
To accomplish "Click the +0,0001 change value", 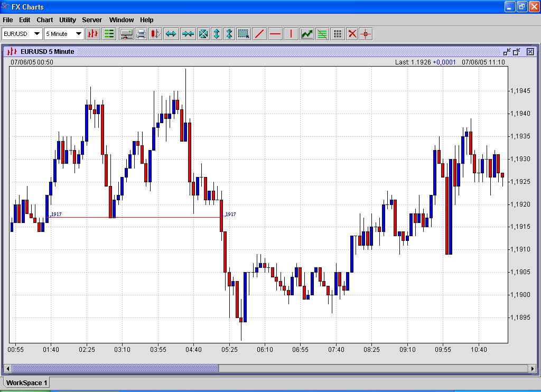I will click(x=444, y=62).
